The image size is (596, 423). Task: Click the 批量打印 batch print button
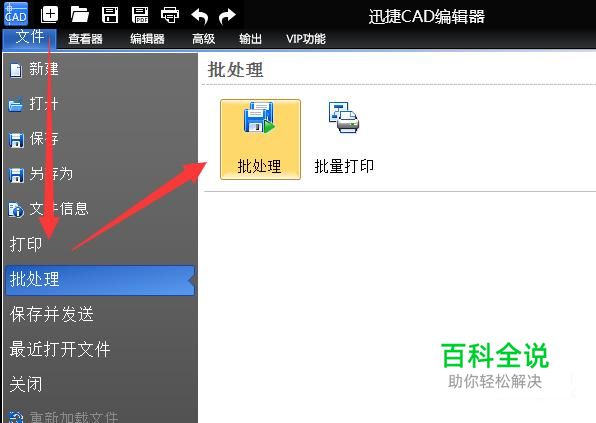[x=344, y=139]
